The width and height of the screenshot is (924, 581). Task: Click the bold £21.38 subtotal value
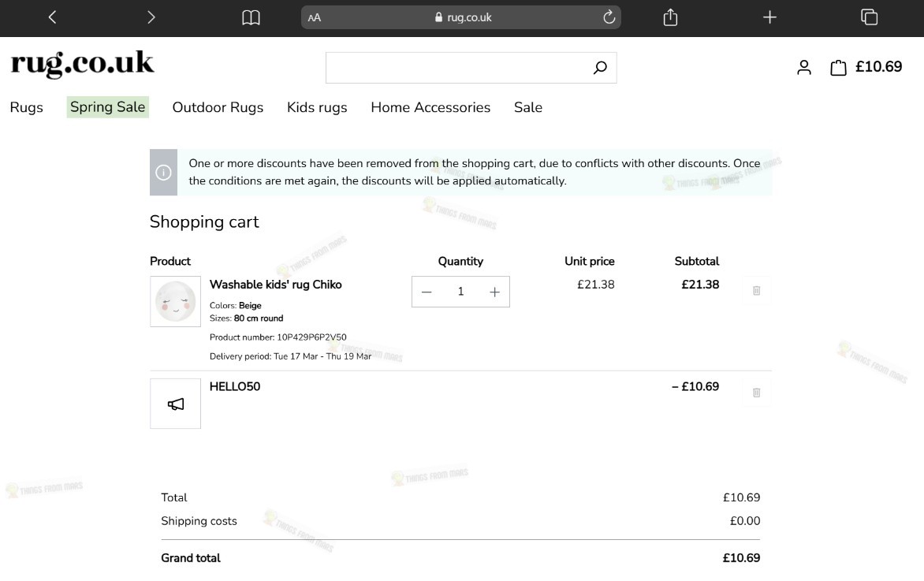pos(700,285)
